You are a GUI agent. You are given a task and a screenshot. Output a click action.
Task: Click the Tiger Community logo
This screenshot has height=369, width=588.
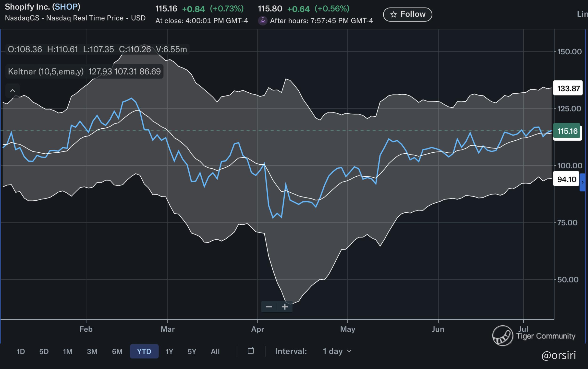tap(503, 336)
